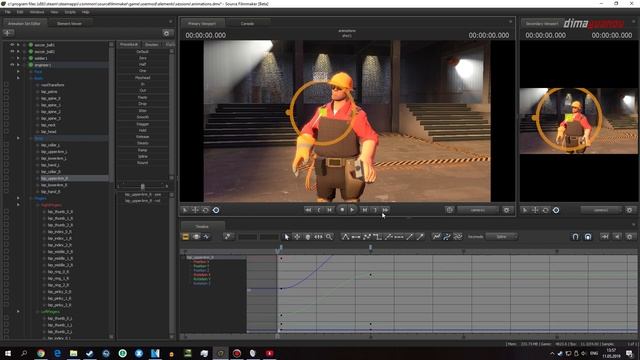Click the flat tangent tool in graph toolbar
This screenshot has height=360, width=640.
pyautogui.click(x=356, y=237)
